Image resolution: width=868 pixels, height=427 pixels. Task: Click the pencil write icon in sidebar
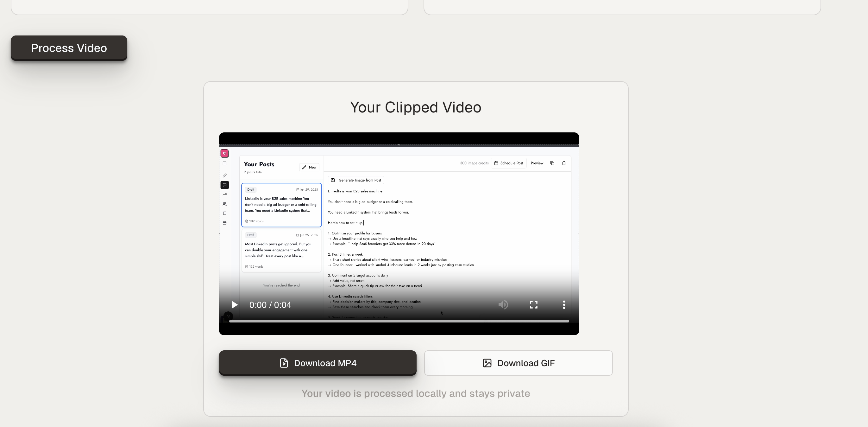[x=224, y=175]
